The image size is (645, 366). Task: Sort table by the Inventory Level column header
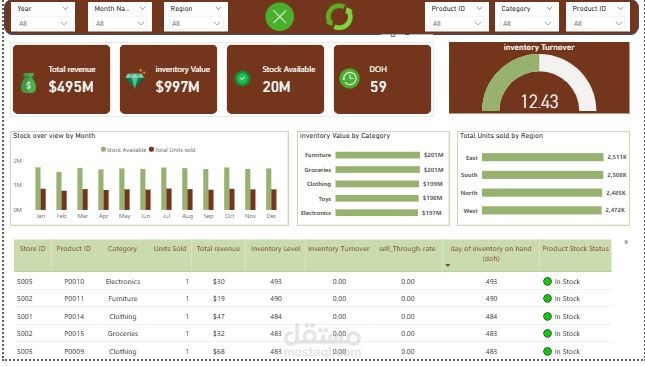click(276, 249)
